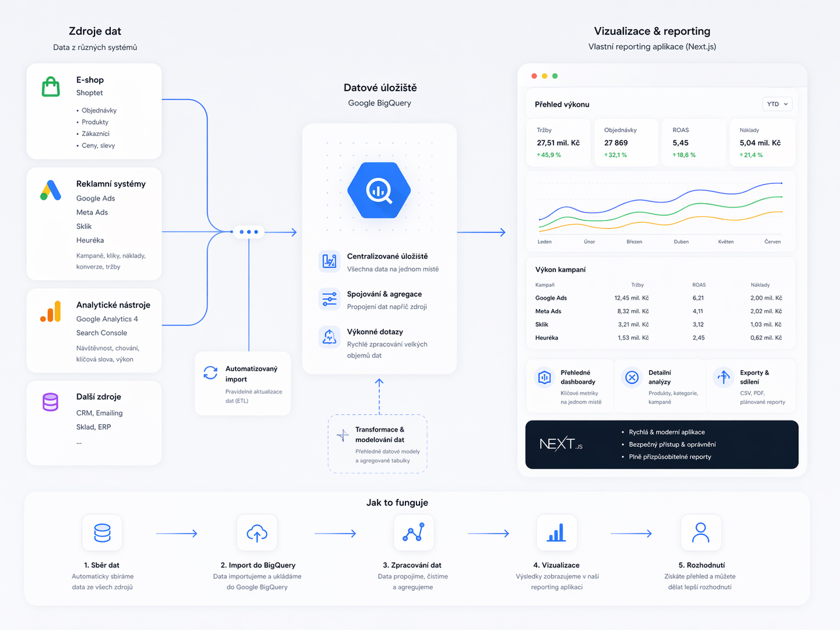The height and width of the screenshot is (630, 840).
Task: Click the purple database icon for Další zdroje
Action: (50, 402)
